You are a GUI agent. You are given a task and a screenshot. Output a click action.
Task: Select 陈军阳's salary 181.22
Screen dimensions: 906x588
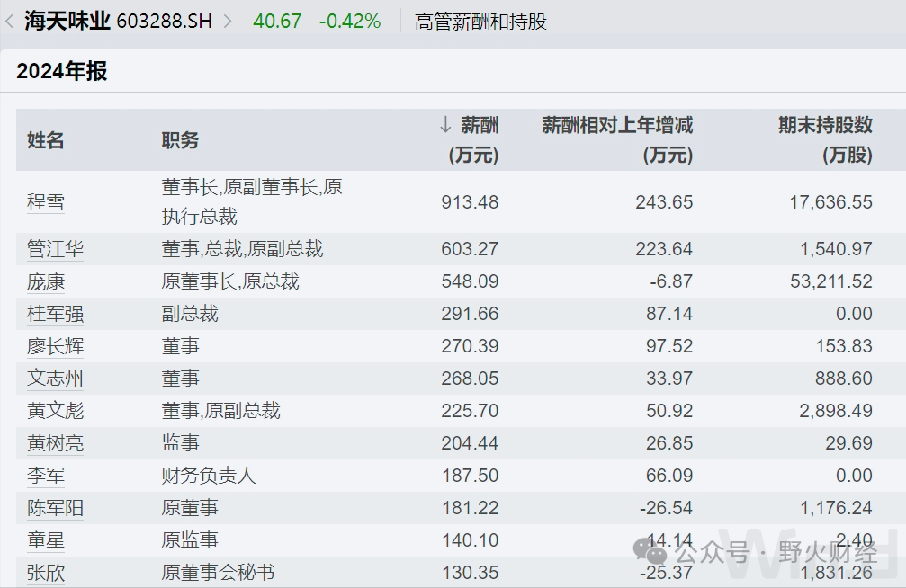point(470,508)
